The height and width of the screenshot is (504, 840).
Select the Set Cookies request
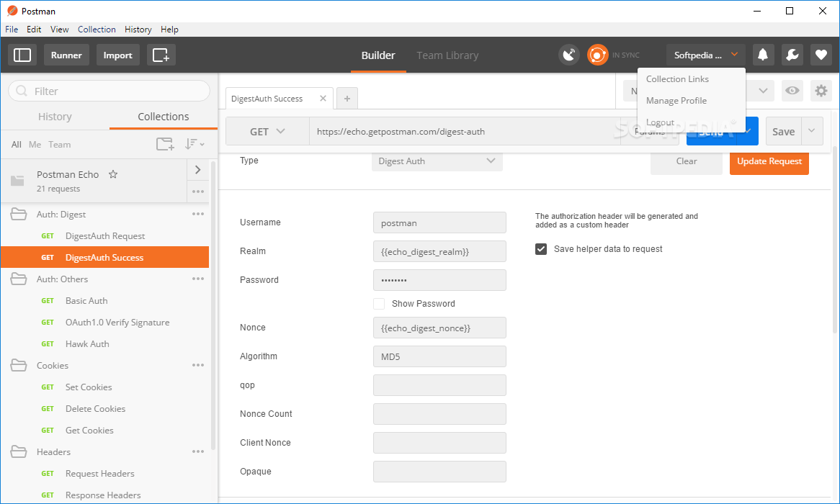pos(105,387)
